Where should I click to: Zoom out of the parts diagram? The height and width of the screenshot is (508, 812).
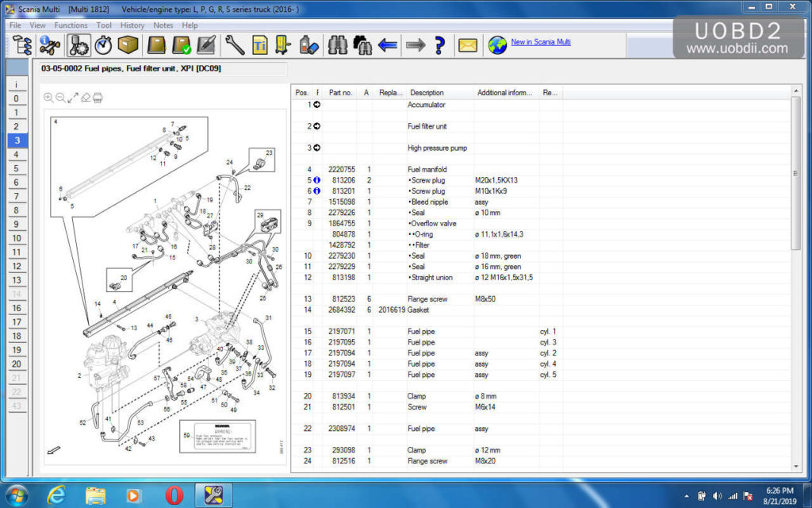point(60,98)
